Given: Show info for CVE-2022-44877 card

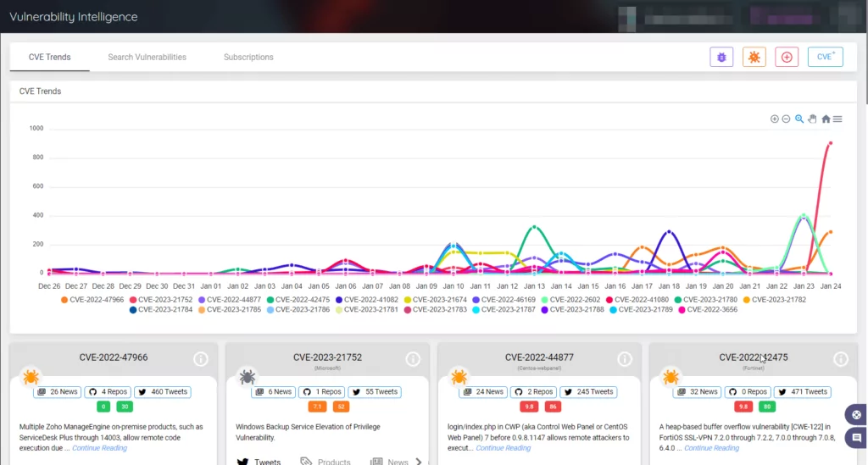Looking at the screenshot, I should coord(625,359).
